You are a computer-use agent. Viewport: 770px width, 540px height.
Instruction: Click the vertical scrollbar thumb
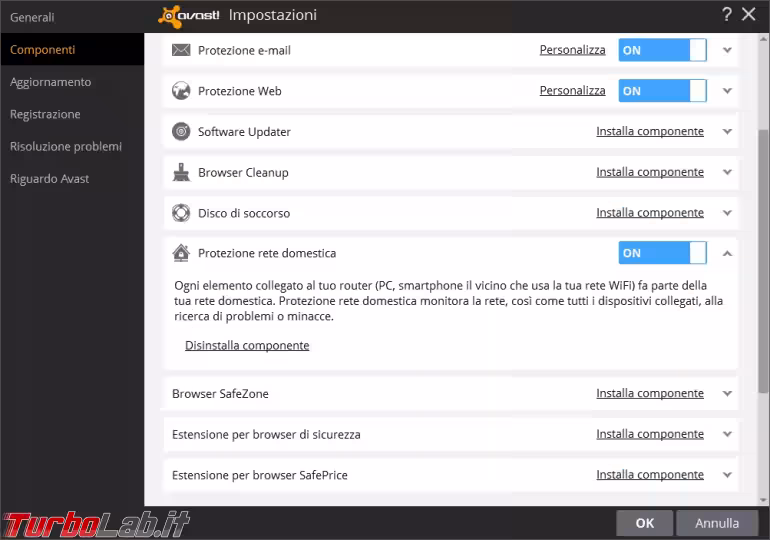[x=764, y=261]
